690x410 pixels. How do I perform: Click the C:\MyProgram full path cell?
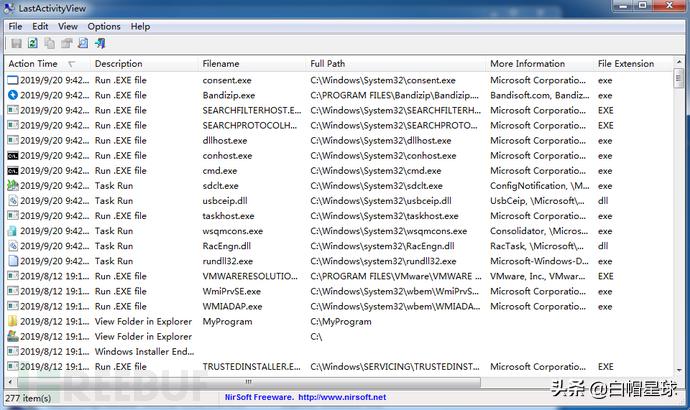pos(341,322)
